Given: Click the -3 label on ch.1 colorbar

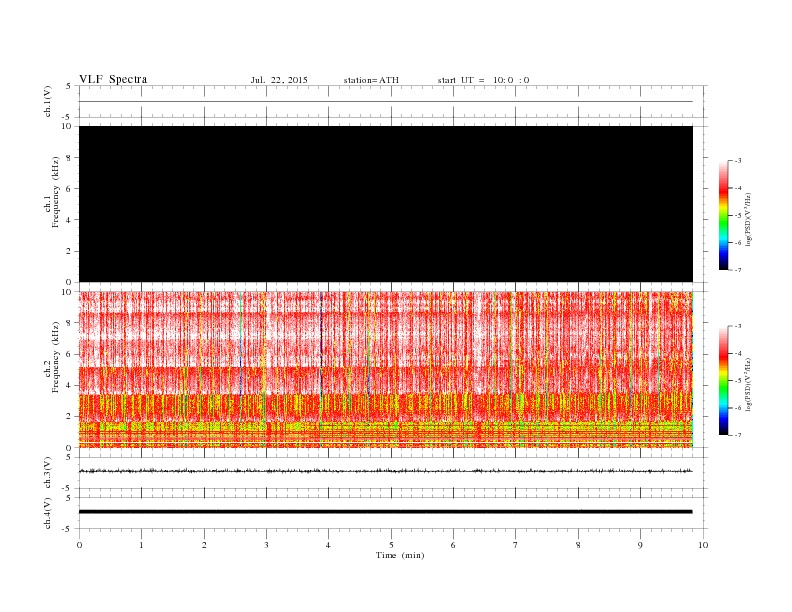Looking at the screenshot, I should (738, 161).
